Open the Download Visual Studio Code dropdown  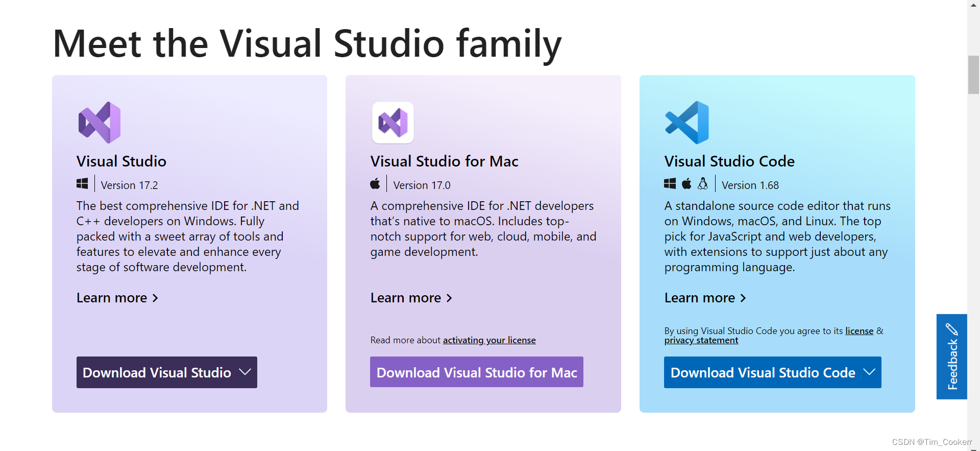click(773, 372)
